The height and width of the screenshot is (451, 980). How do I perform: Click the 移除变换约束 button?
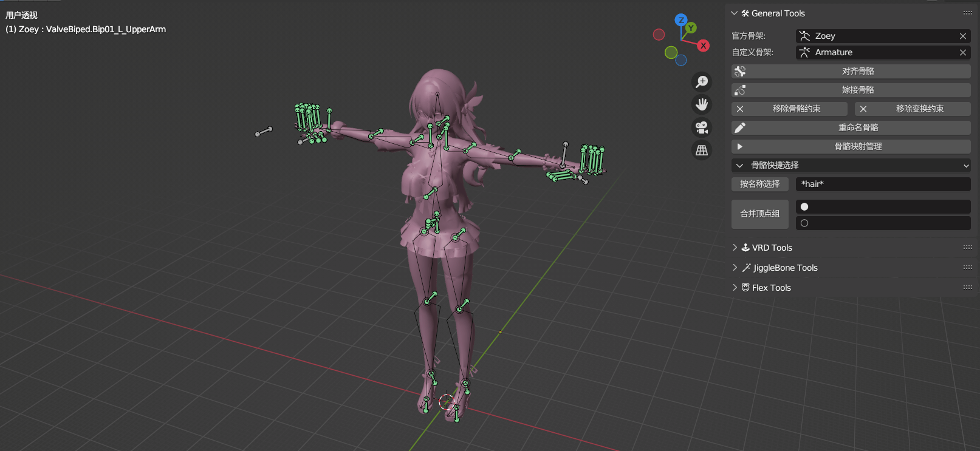tap(913, 109)
